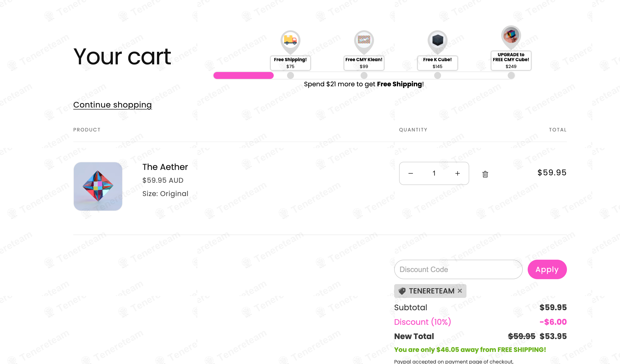Decrease quantity with the minus button
This screenshot has width=620, height=364.
click(411, 173)
